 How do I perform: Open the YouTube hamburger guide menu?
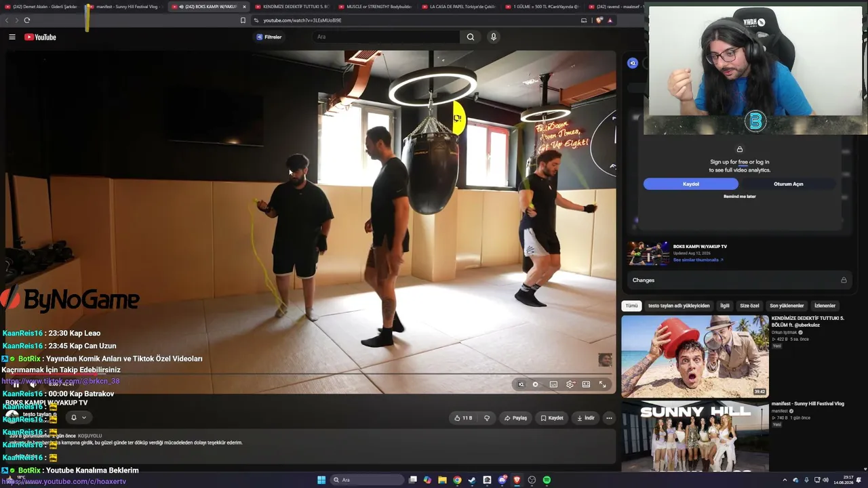(12, 37)
